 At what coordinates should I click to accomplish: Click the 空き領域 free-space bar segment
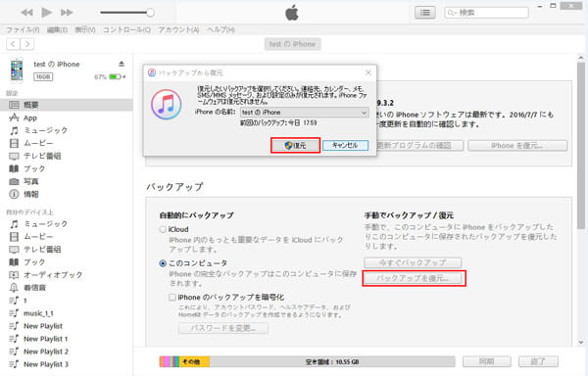pyautogui.click(x=332, y=361)
